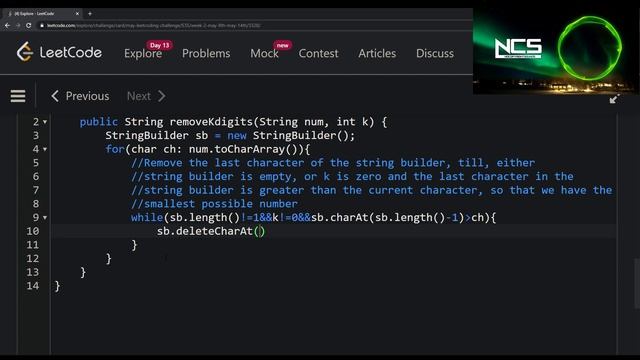Click the while keyword on line 9
Image resolution: width=640 pixels, height=360 pixels.
147,217
